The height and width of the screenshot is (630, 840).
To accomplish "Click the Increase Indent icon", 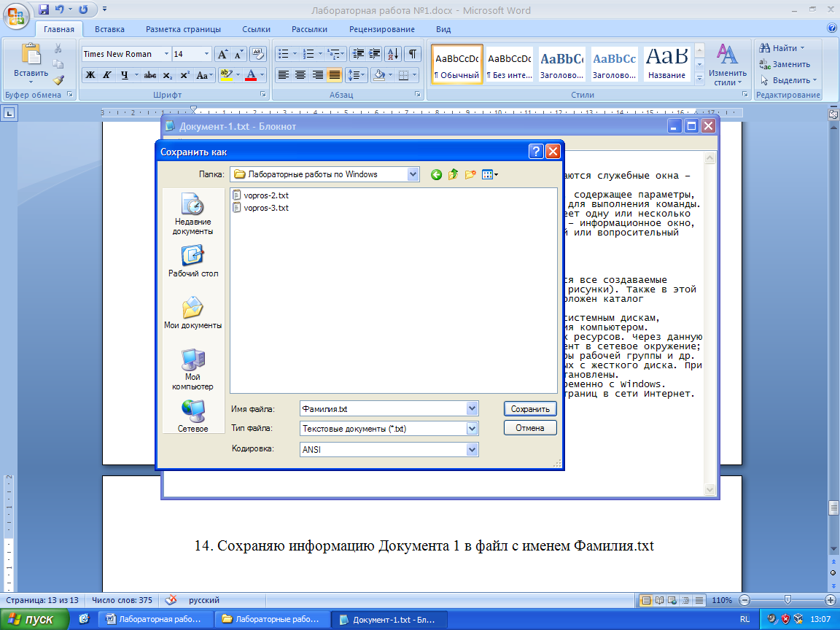I will click(x=375, y=53).
